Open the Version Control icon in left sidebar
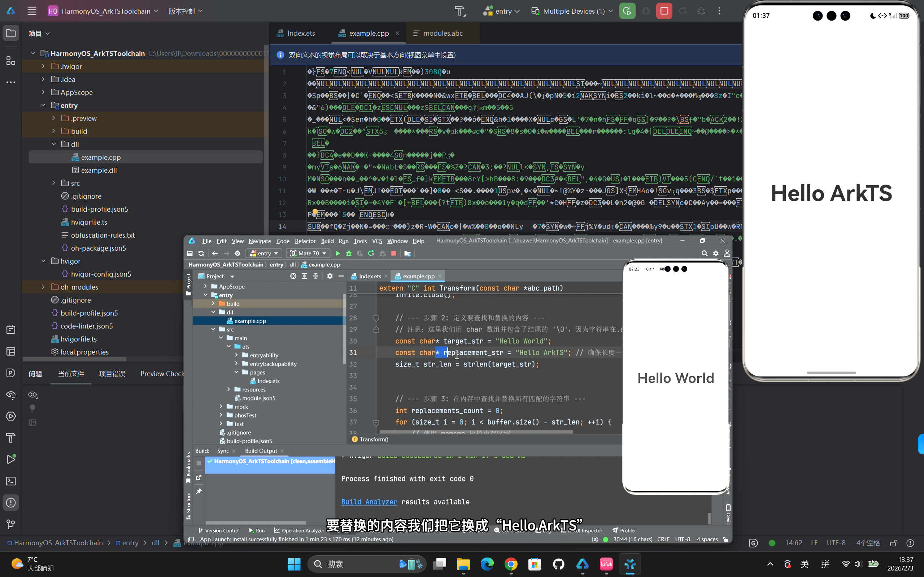This screenshot has height=577, width=924. 11,524
